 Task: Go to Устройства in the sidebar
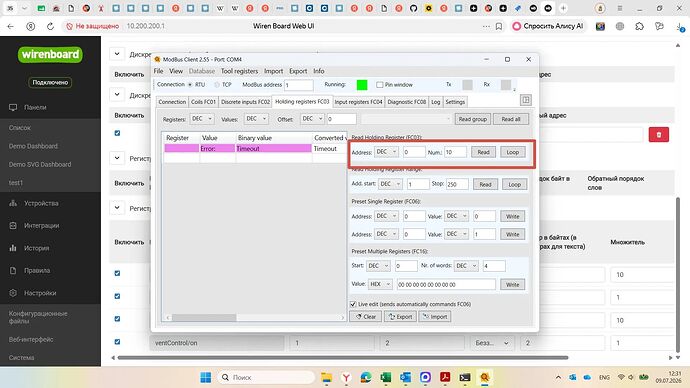coord(41,203)
